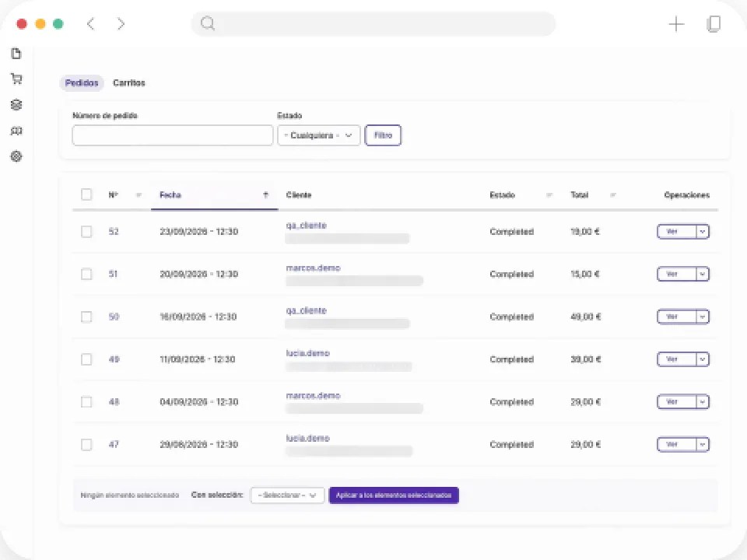Expand the Ver options arrow for order 51

(702, 275)
